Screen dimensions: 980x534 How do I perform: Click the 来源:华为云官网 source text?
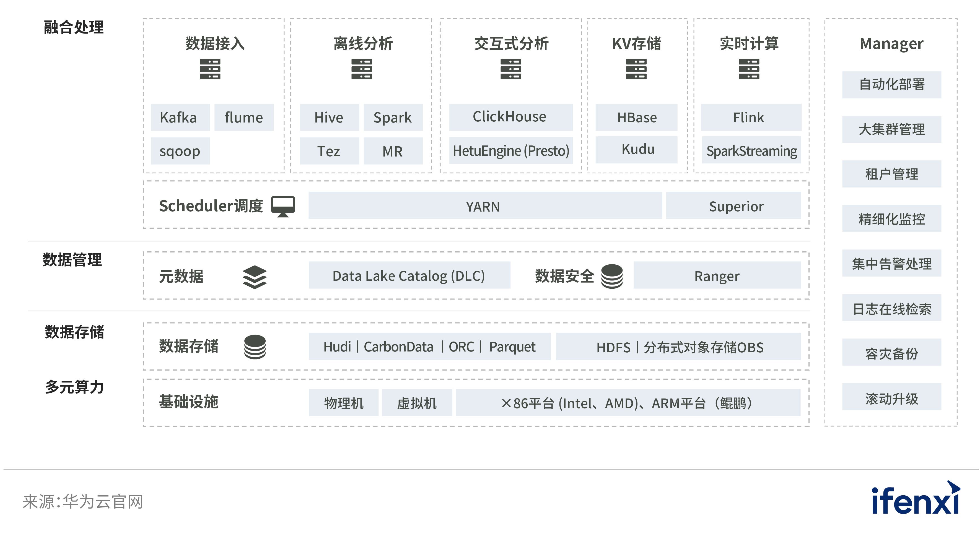pyautogui.click(x=83, y=501)
